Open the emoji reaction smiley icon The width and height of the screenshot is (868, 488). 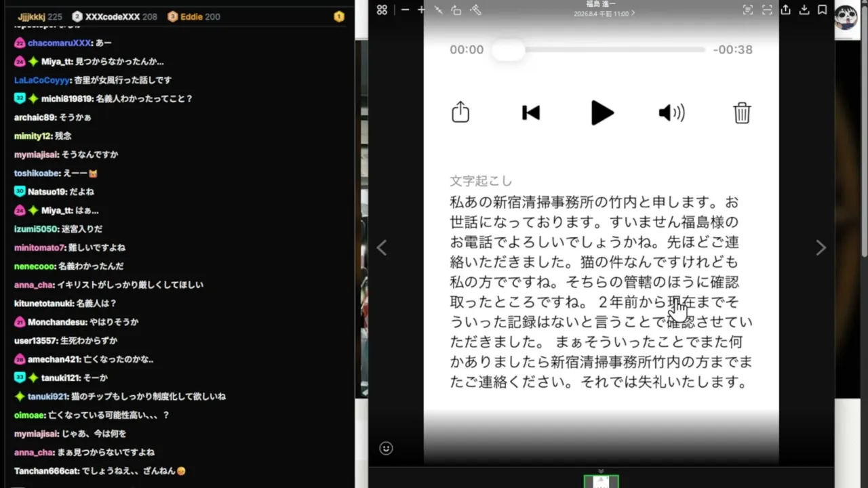pos(386,448)
